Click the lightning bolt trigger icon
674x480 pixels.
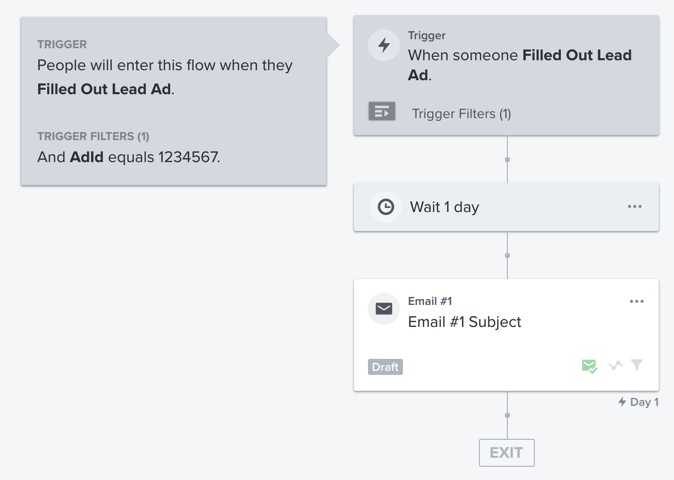(x=384, y=45)
